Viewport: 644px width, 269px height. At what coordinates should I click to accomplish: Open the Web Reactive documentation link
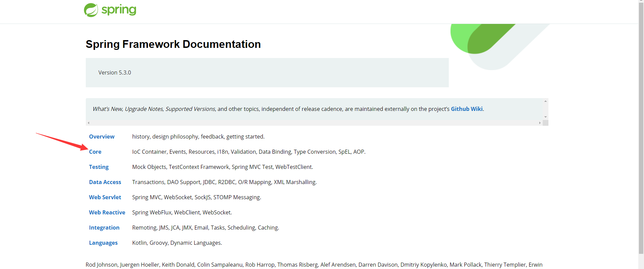107,212
